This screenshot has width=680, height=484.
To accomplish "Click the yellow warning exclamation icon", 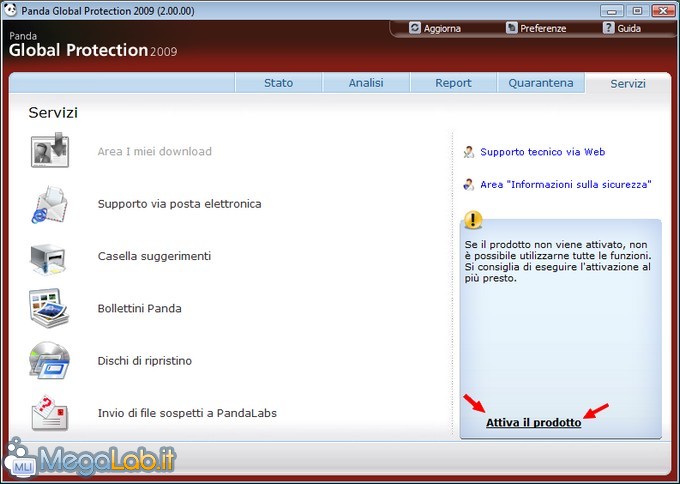I will [x=473, y=220].
